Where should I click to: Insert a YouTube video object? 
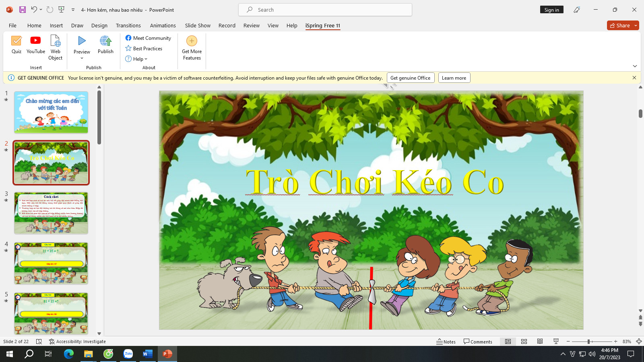click(x=35, y=45)
